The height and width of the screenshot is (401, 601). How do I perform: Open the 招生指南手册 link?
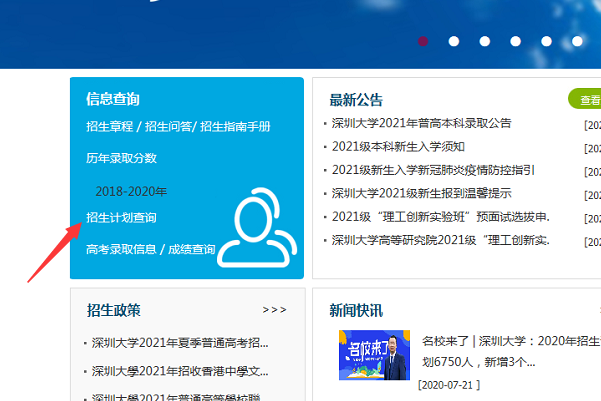235,126
